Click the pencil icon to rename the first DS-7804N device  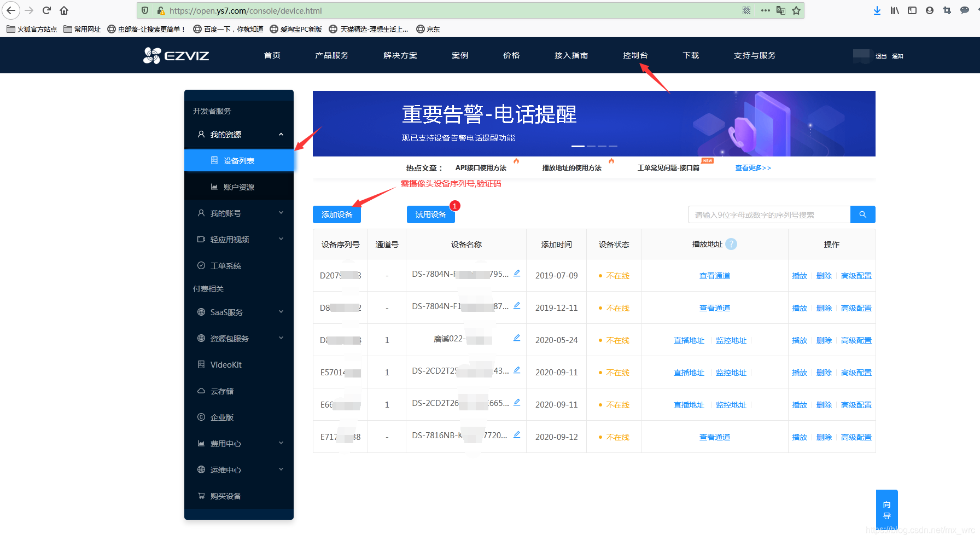(x=516, y=272)
